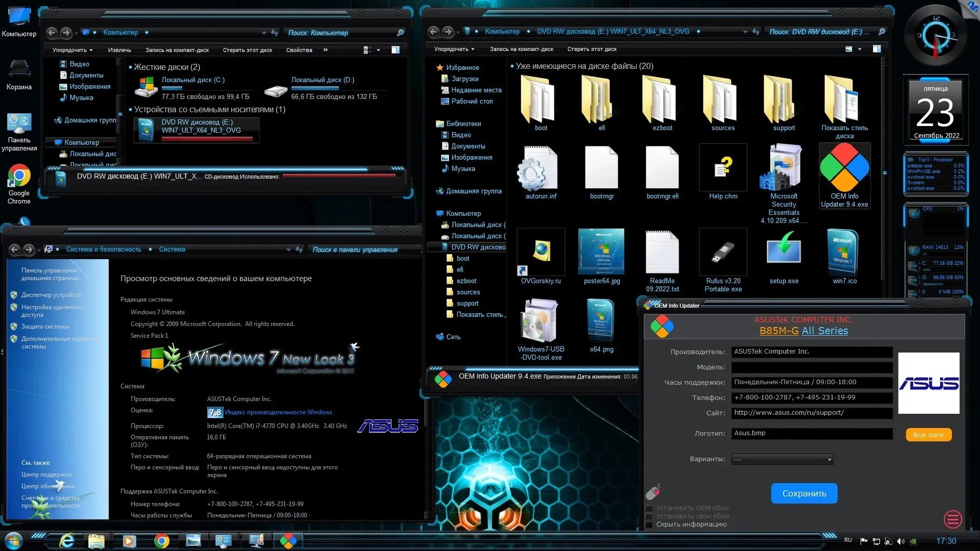Screen dimensions: 980x551
Task: Select the setup.exe file icon
Action: point(783,252)
